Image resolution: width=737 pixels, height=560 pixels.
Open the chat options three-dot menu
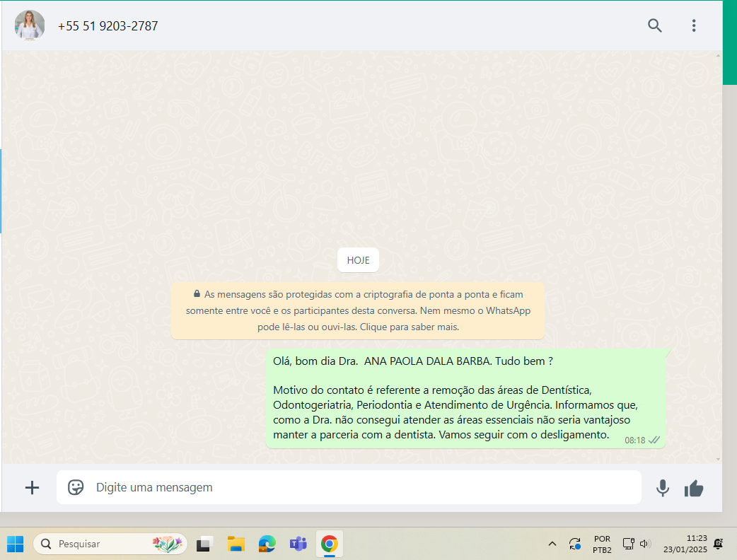coord(694,25)
